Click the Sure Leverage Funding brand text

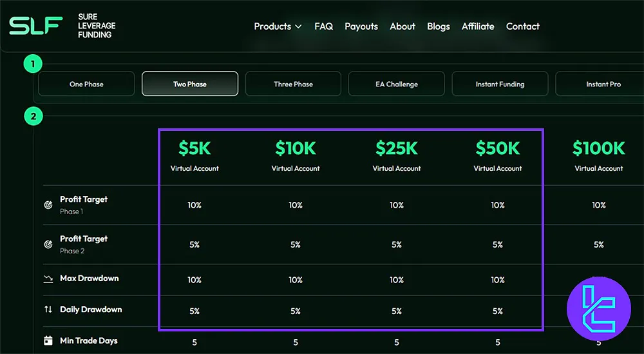tap(97, 26)
